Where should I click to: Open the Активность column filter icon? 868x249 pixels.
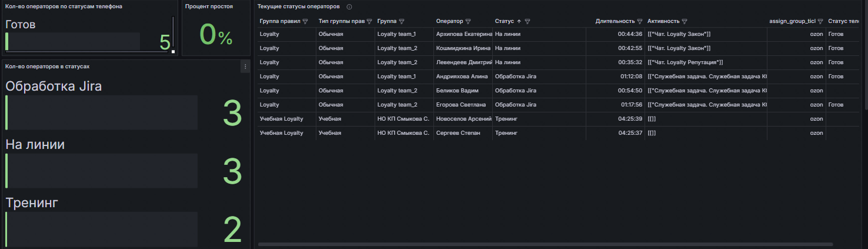coord(685,21)
